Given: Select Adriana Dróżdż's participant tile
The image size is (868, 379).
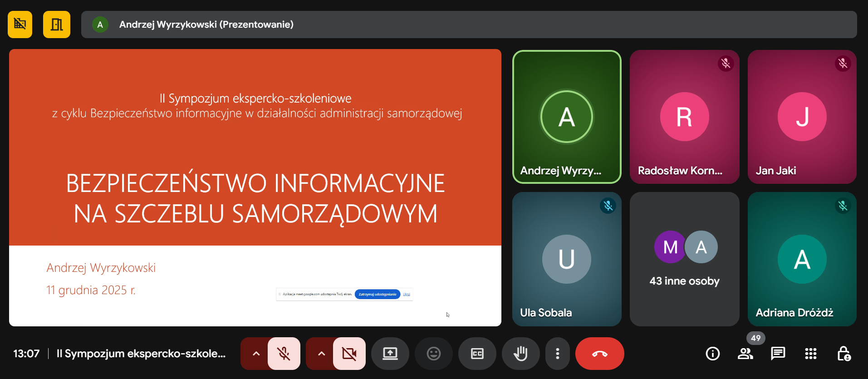Looking at the screenshot, I should pyautogui.click(x=802, y=259).
